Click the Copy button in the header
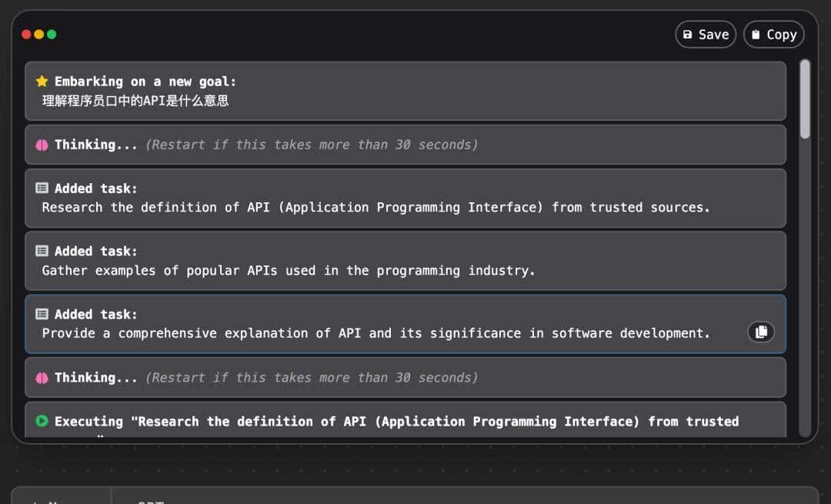The image size is (831, 504). pyautogui.click(x=773, y=35)
